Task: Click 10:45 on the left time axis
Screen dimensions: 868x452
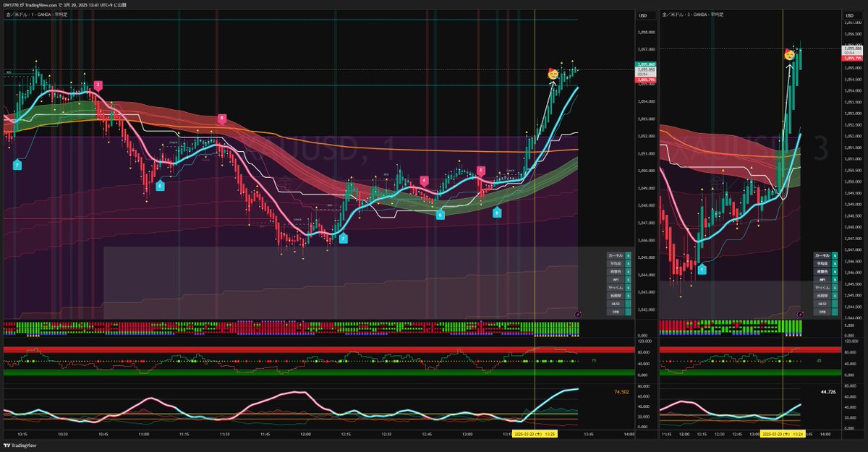Action: click(103, 435)
